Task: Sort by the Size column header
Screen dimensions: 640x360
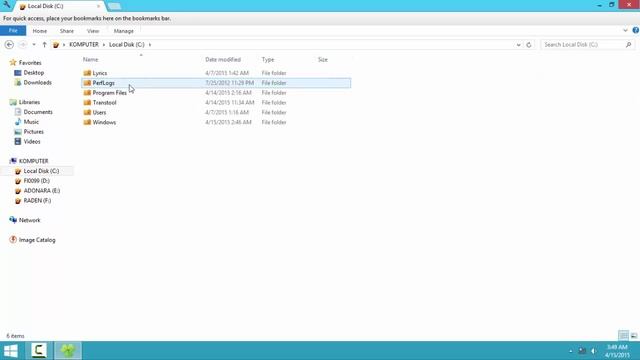Action: (323, 60)
